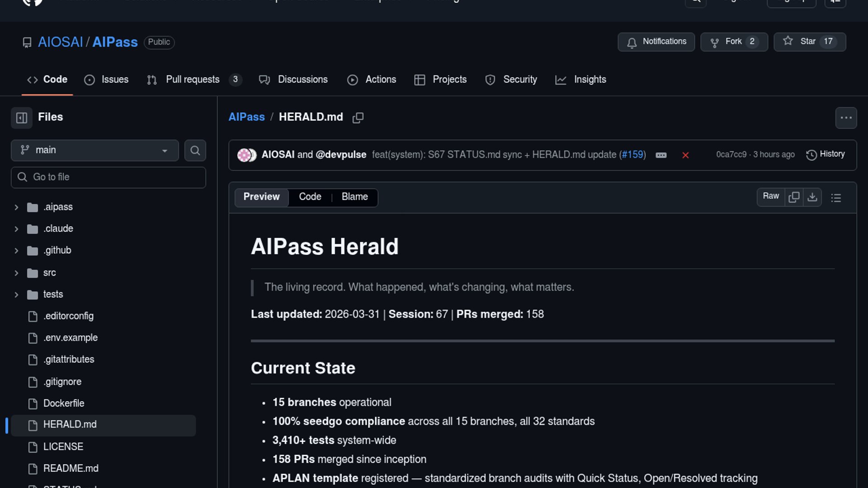Switch to Blame view
Screen dimensions: 868x488
click(354, 197)
